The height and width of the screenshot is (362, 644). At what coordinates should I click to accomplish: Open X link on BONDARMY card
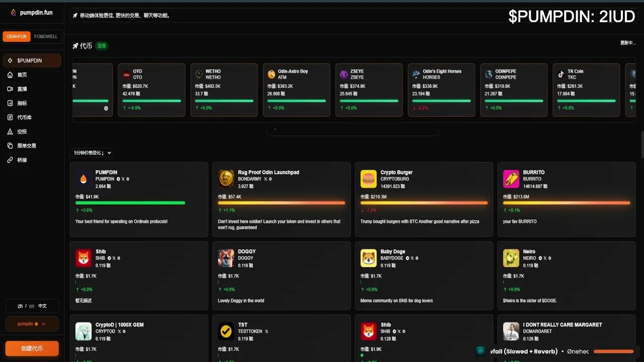coord(266,179)
